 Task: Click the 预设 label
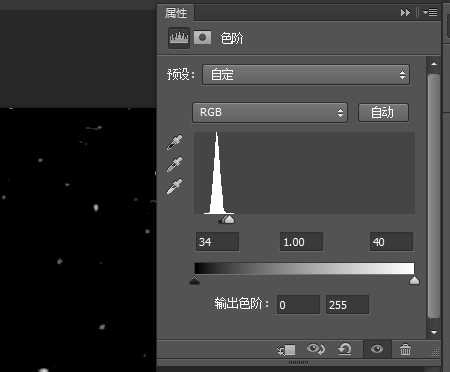181,74
